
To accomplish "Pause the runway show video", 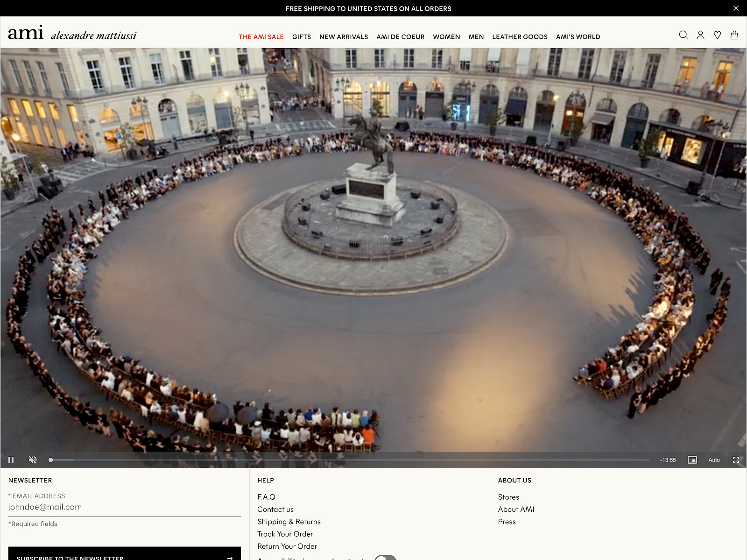I will [x=11, y=460].
